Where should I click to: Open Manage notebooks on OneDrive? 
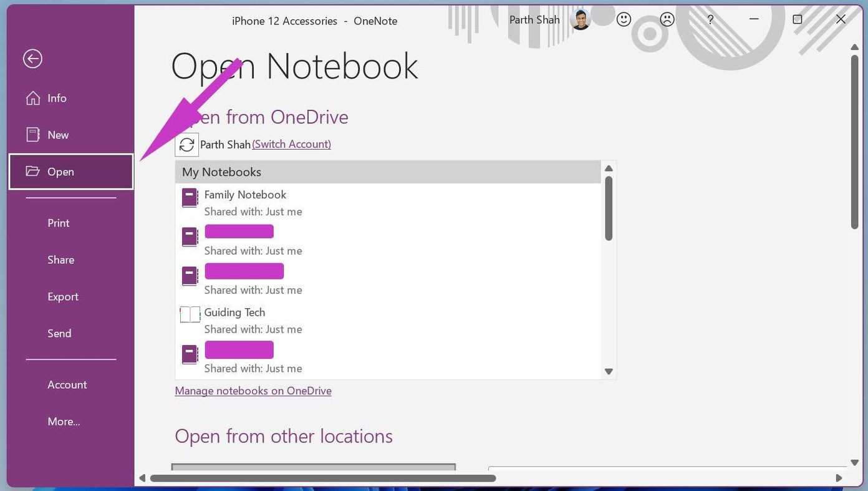tap(253, 391)
